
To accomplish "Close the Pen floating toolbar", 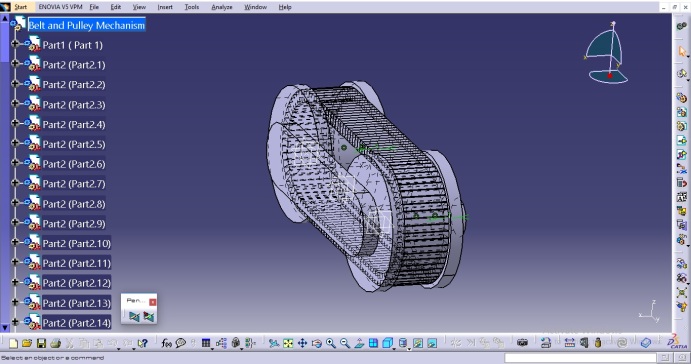I will 152,302.
